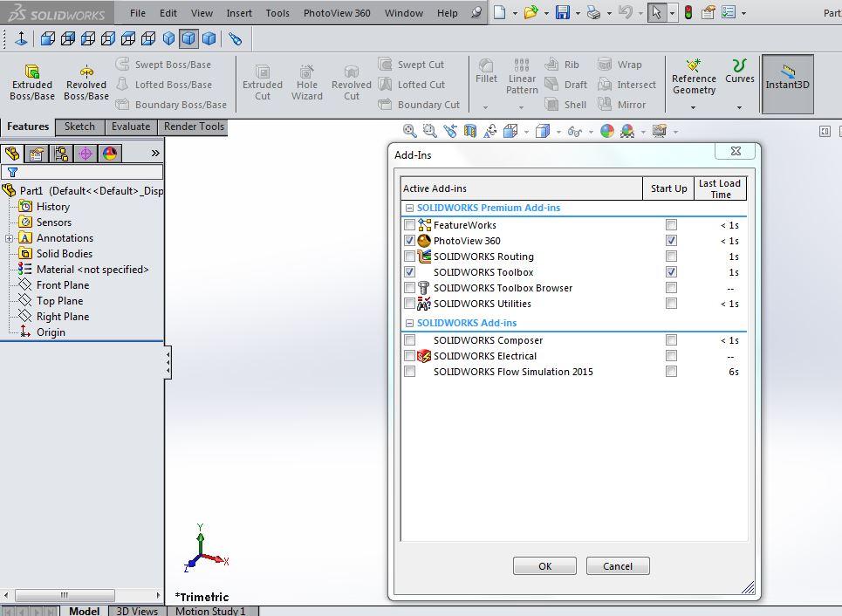Open the Reference Geometry dropdown arrow
This screenshot has width=842, height=616.
click(x=693, y=107)
